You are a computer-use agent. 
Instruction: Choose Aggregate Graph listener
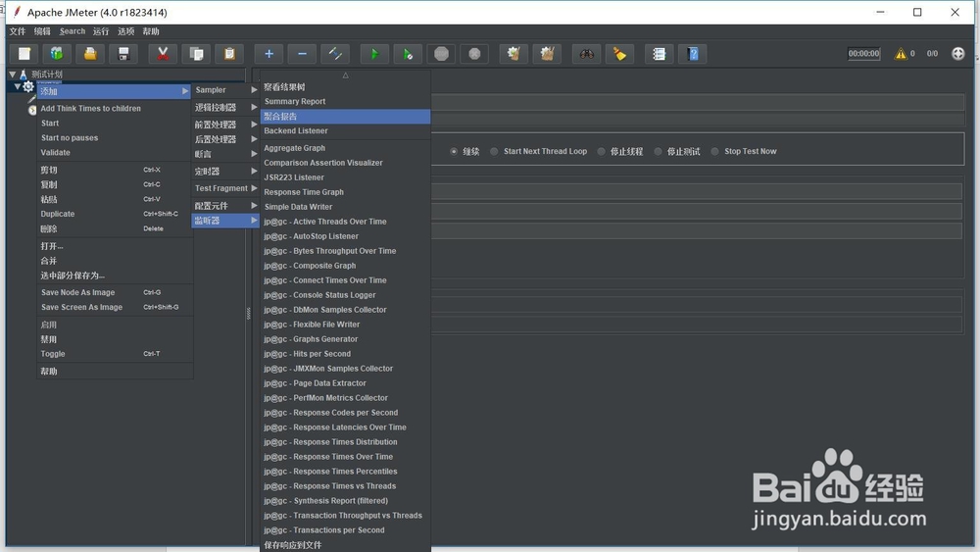345,148
